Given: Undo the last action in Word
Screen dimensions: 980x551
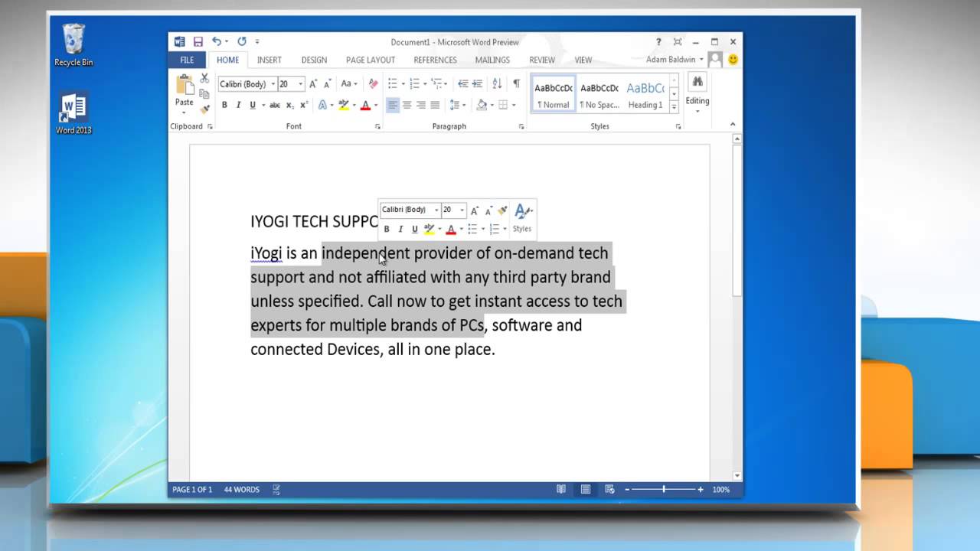Looking at the screenshot, I should [217, 42].
